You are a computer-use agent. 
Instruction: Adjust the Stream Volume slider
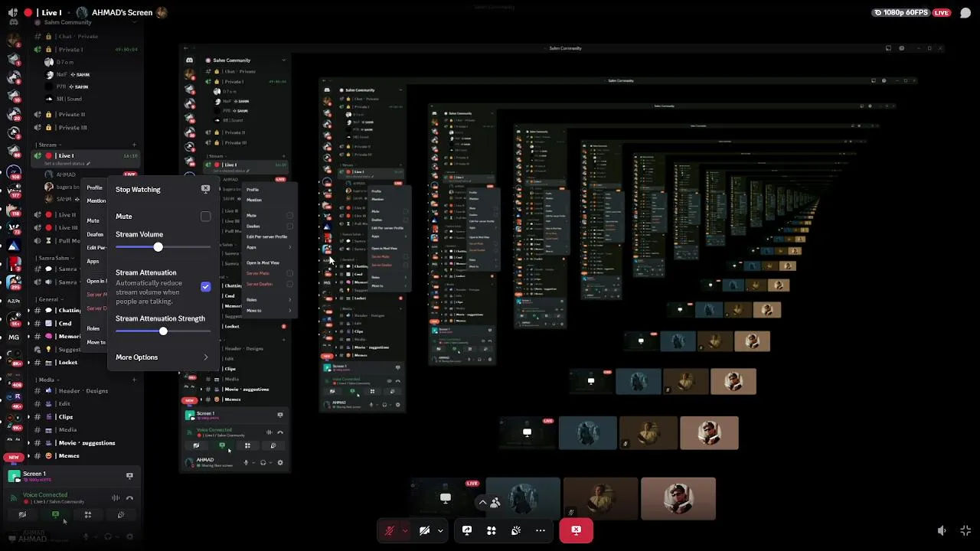click(163, 247)
